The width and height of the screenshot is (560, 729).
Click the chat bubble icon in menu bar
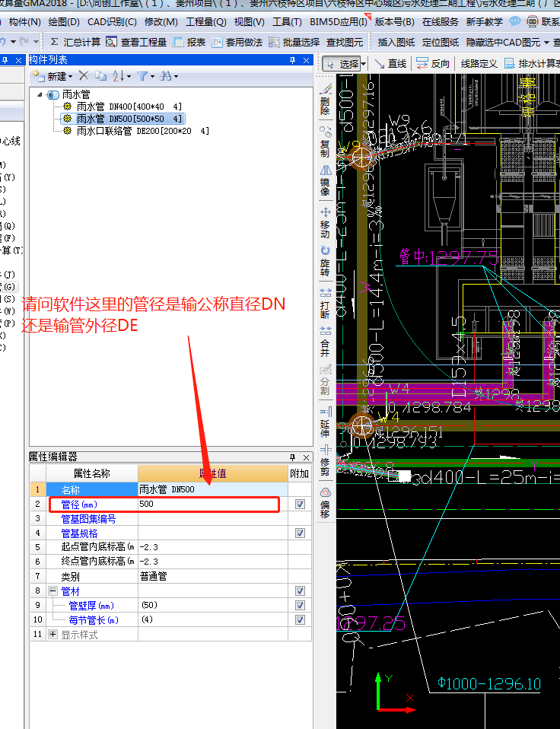click(x=515, y=21)
